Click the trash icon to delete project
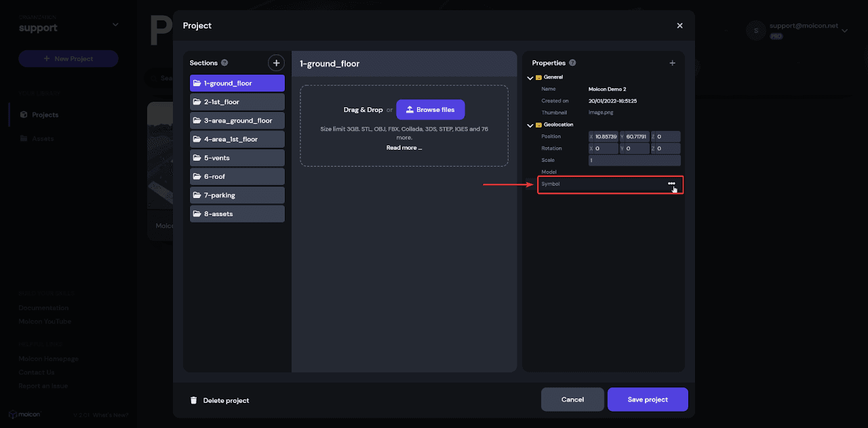 [194, 400]
